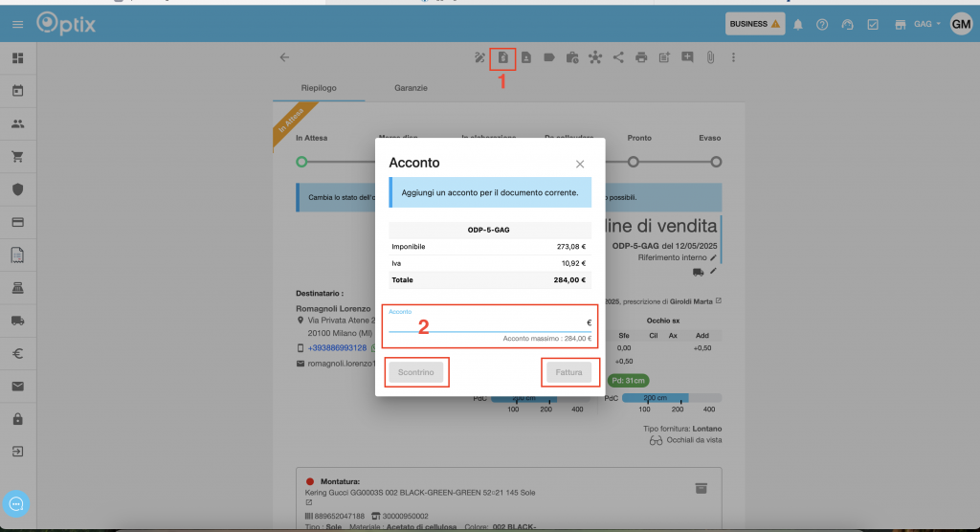Viewport: 980px width, 532px height.
Task: Click the checkbox tasks icon in header
Action: coord(873,24)
